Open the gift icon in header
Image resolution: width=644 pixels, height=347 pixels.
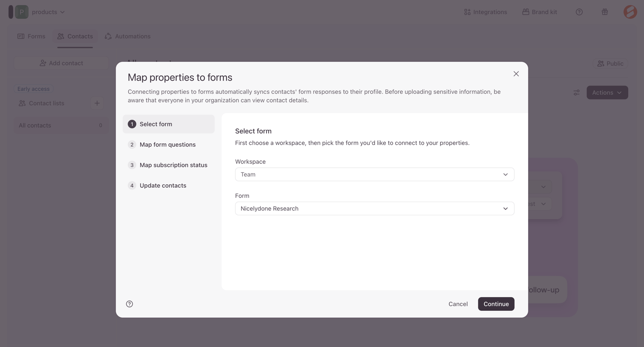604,12
